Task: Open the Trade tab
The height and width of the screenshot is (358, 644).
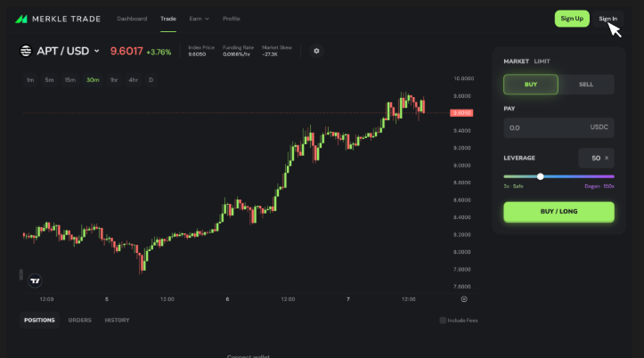Action: click(168, 19)
